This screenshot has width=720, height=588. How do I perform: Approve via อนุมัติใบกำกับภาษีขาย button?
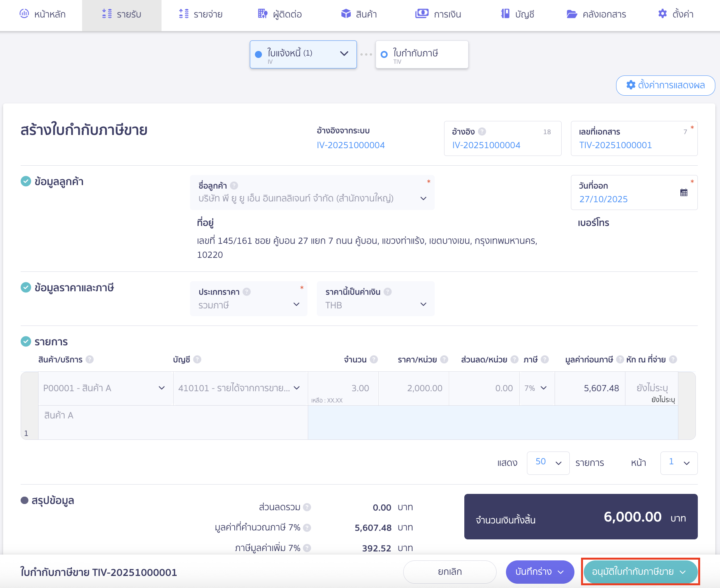(x=639, y=572)
